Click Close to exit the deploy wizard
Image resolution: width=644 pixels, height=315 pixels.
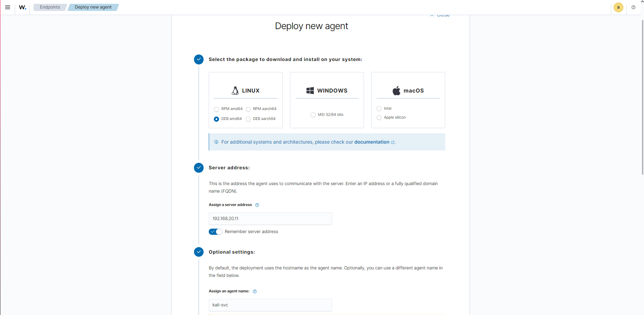[440, 15]
